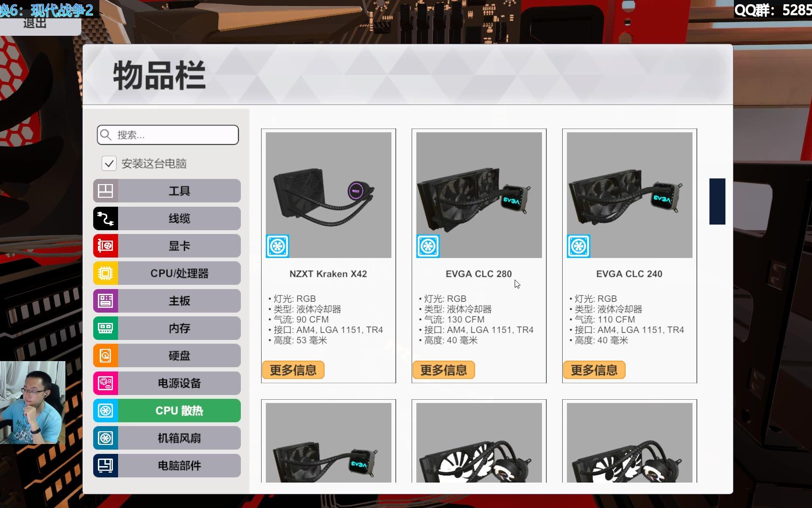812x508 pixels.
Task: Open the 电脑部件 PC parts icon
Action: click(105, 466)
